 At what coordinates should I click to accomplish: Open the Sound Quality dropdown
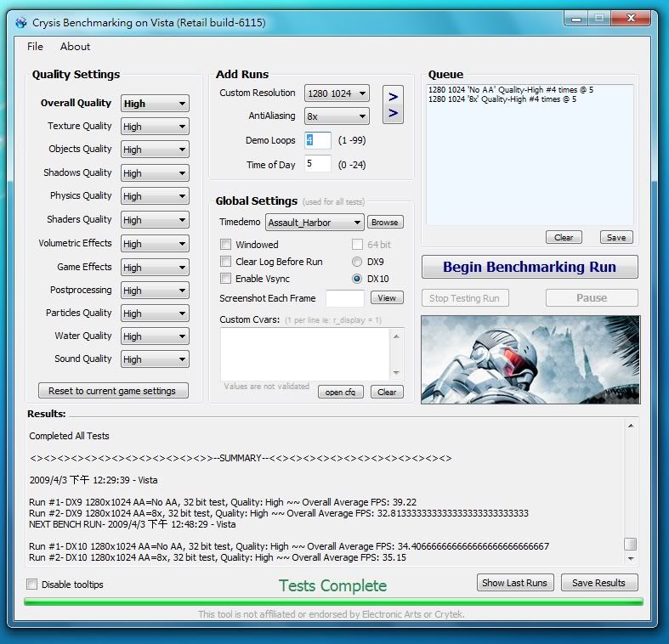pyautogui.click(x=155, y=359)
